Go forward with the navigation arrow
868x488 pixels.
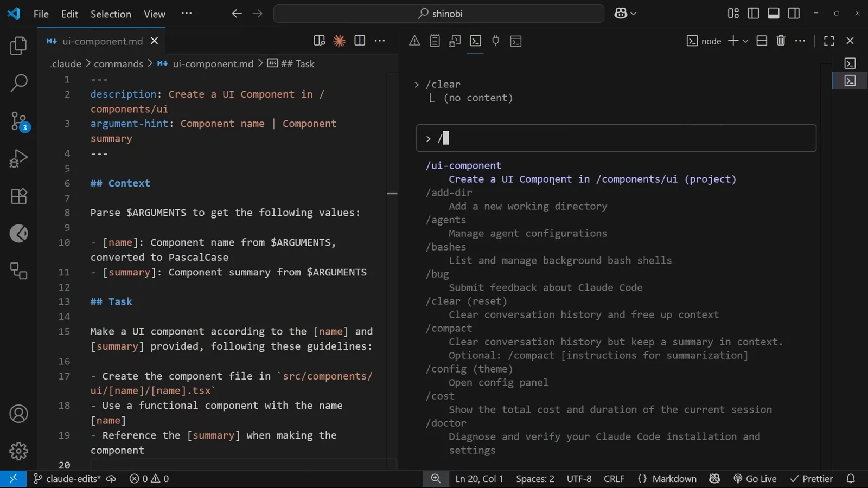pos(257,14)
